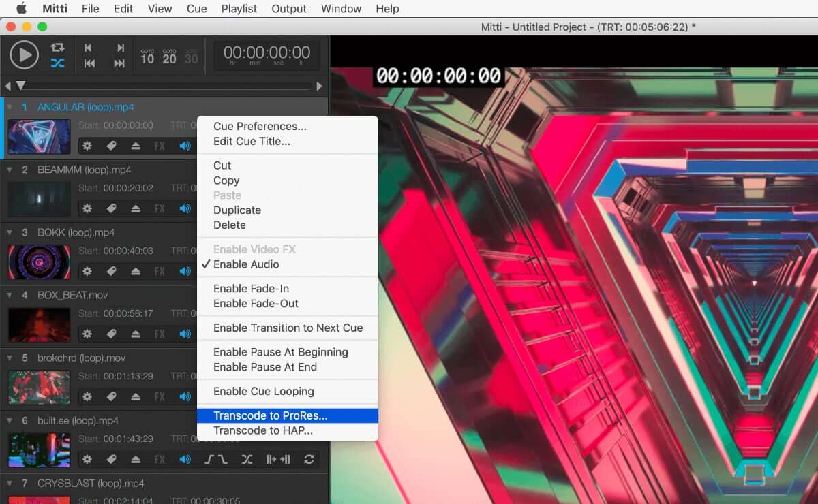Open the Apple menu
Viewport: 818px width, 504px height.
21,9
